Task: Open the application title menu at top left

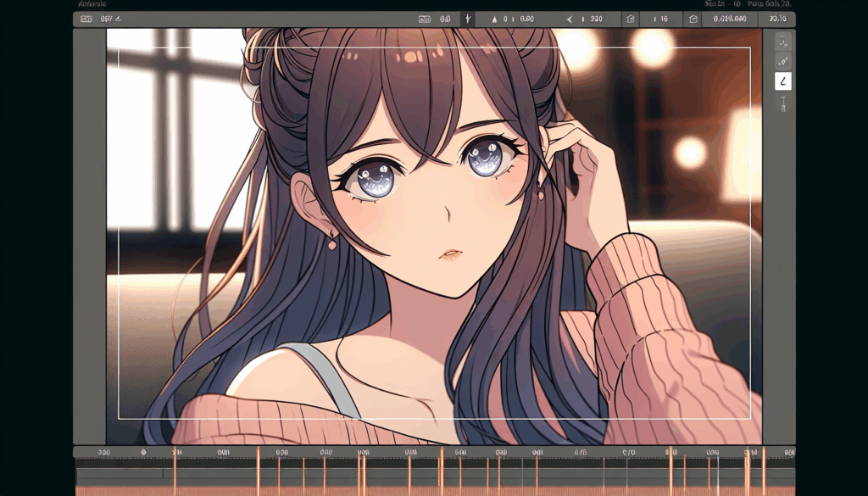Action: point(92,4)
